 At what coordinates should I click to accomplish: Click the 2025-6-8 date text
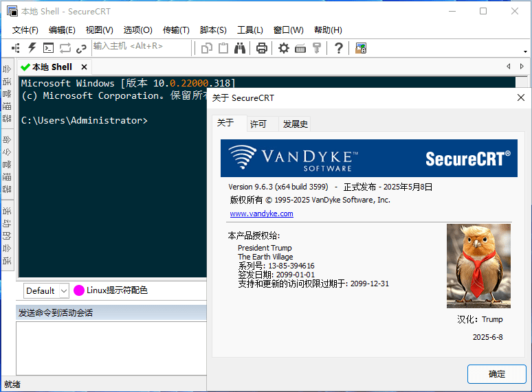[487, 337]
